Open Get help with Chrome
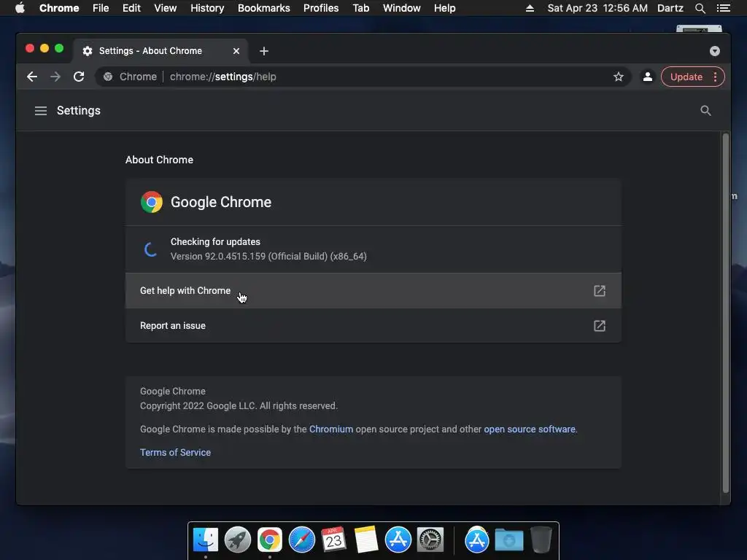747x560 pixels. (373, 290)
